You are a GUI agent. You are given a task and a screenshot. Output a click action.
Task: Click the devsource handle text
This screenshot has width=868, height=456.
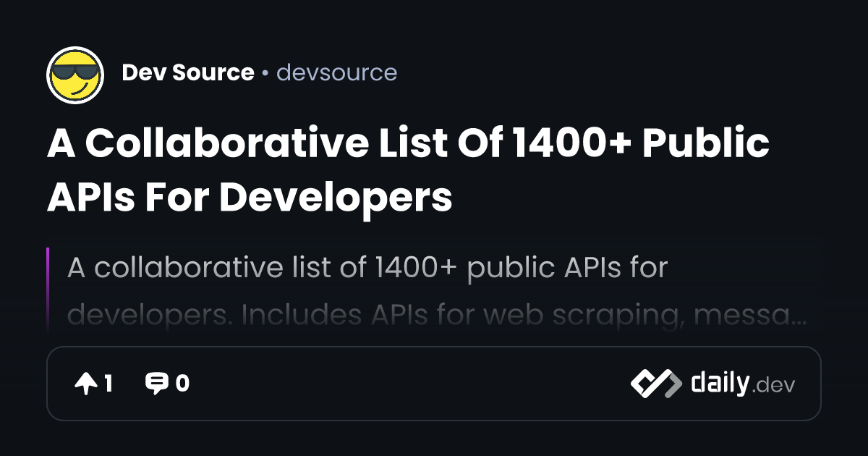(x=337, y=73)
